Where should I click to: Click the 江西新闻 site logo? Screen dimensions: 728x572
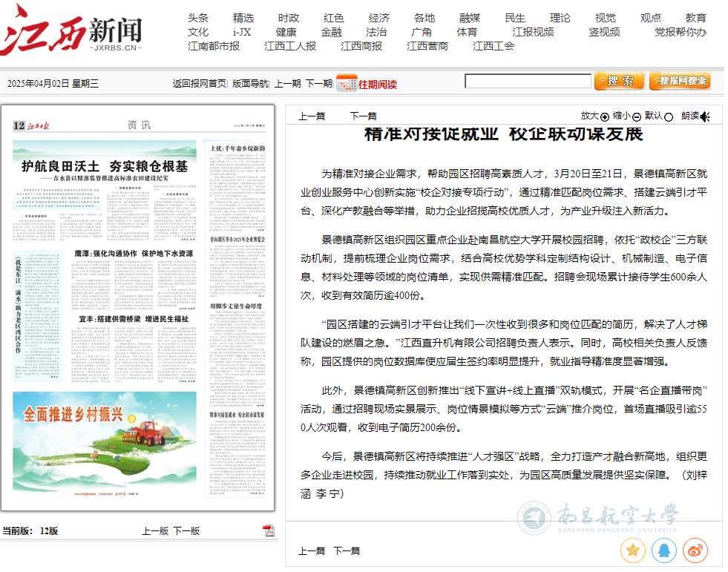tap(72, 31)
